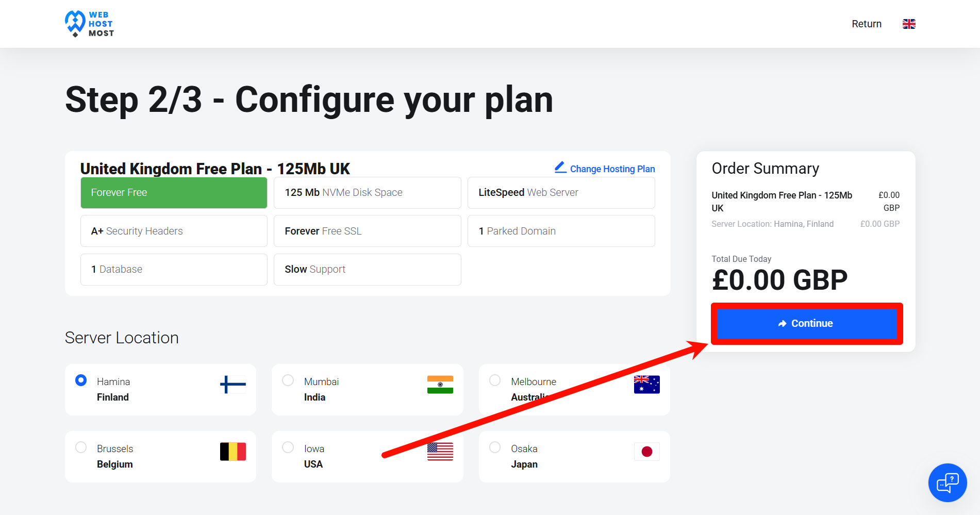Click the Australia flag icon

click(647, 385)
